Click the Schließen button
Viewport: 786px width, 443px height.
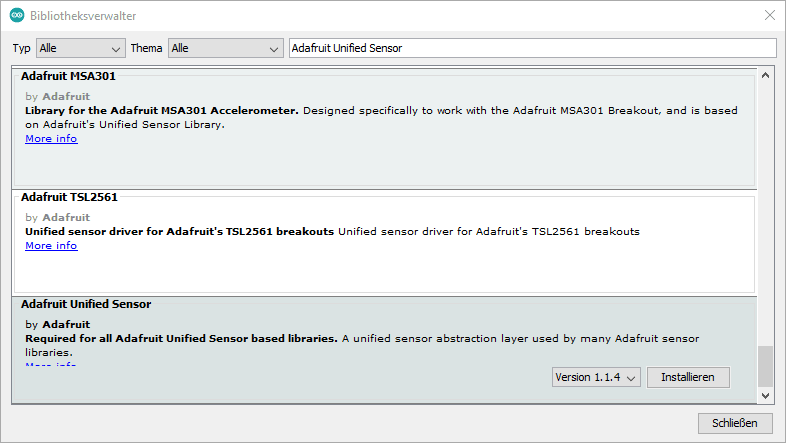[735, 423]
